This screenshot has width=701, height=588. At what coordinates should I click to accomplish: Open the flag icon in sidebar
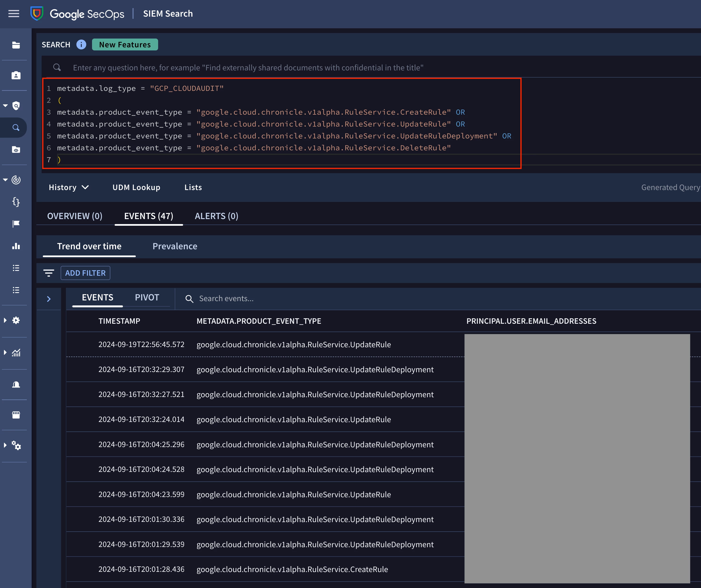tap(16, 224)
